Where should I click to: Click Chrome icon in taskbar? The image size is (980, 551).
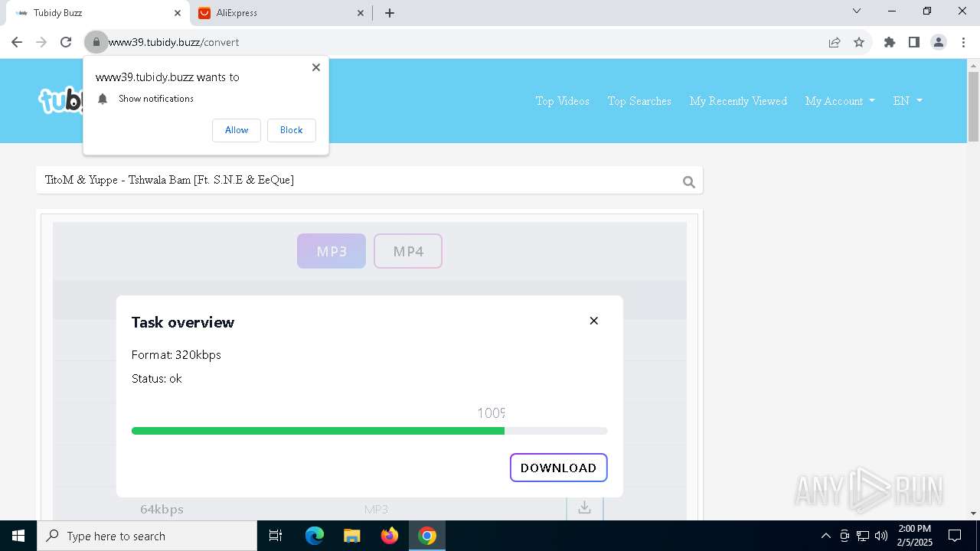[427, 536]
